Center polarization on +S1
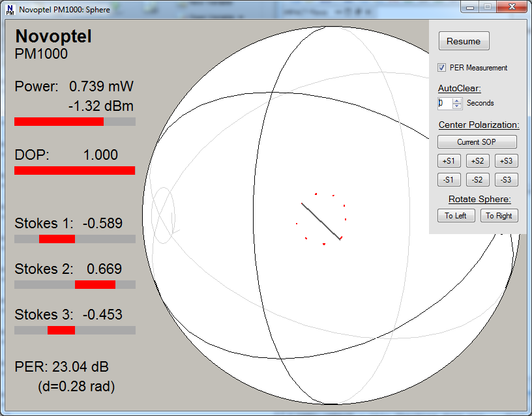 coord(449,161)
